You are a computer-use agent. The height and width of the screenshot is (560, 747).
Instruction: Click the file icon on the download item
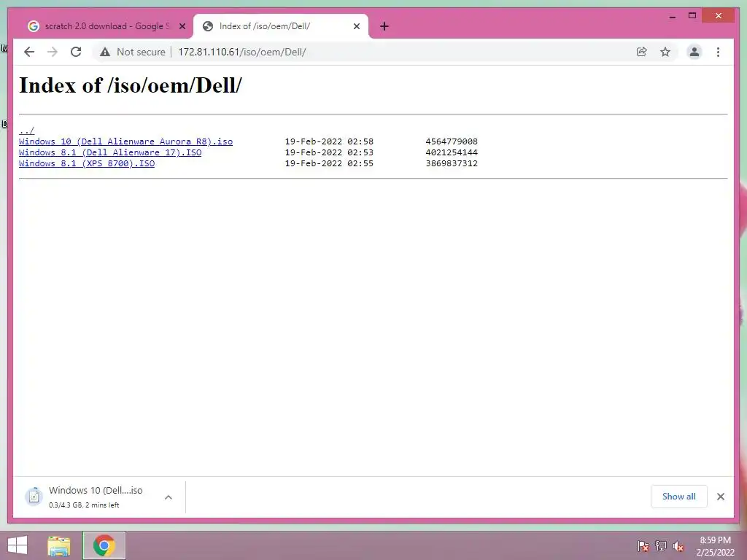coord(34,497)
